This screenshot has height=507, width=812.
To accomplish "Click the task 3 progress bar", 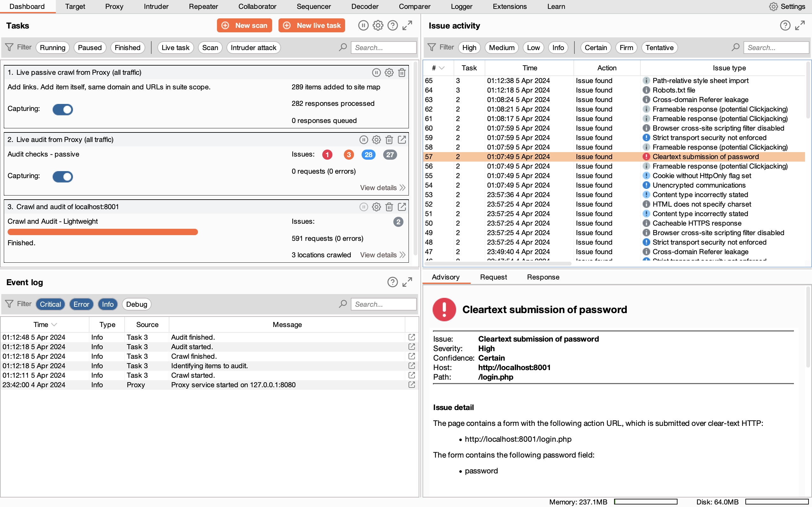I will [x=102, y=232].
